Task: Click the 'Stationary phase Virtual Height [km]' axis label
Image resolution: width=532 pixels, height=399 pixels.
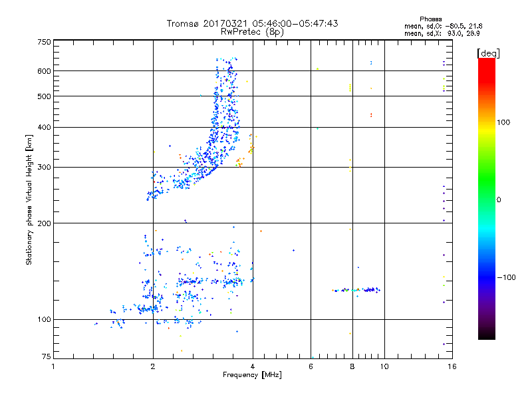Action: pyautogui.click(x=29, y=199)
